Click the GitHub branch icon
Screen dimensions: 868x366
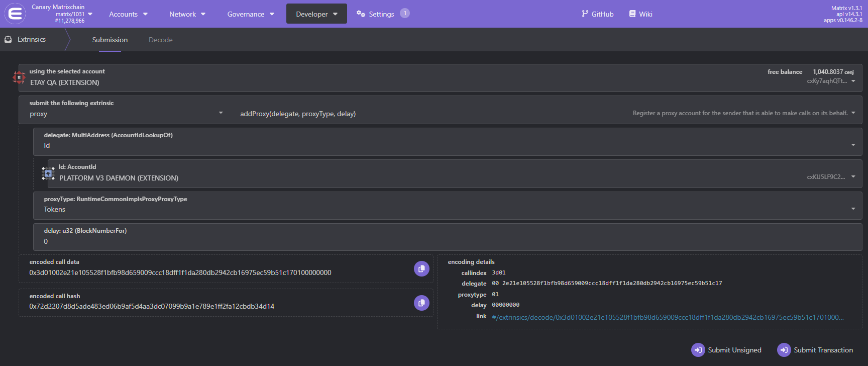click(x=585, y=14)
